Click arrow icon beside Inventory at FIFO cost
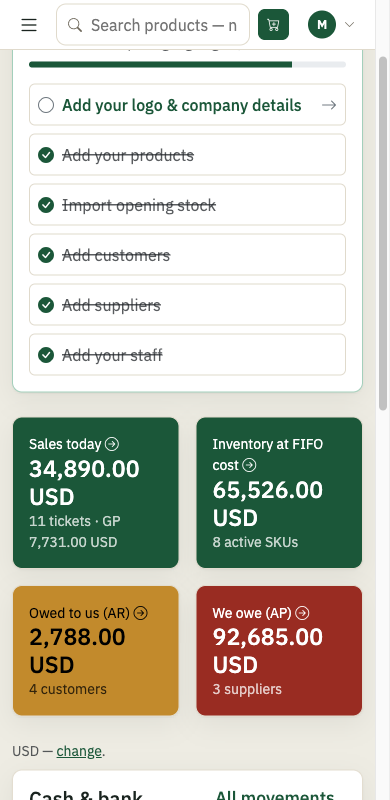Viewport: 390px width, 800px height. (249, 465)
